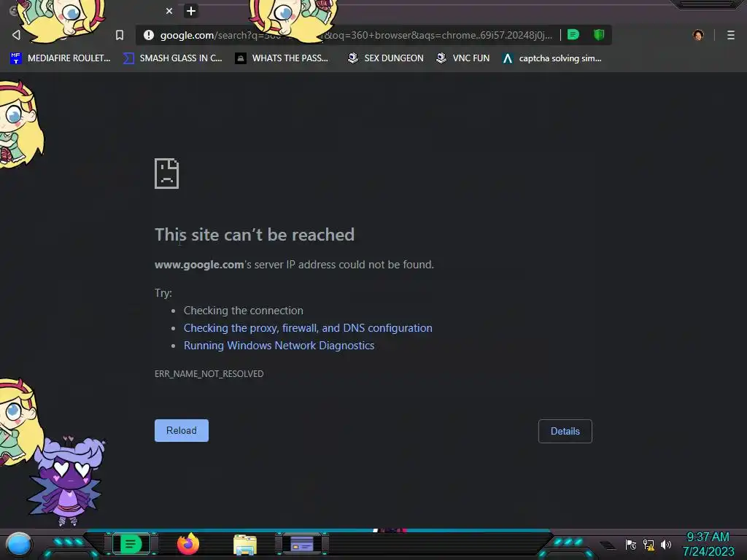Click the MediaFire bookmark favicon
The height and width of the screenshot is (560, 747).
(16, 58)
